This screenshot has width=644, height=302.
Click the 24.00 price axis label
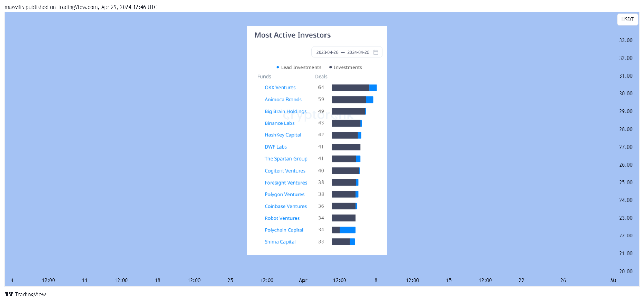click(x=626, y=200)
